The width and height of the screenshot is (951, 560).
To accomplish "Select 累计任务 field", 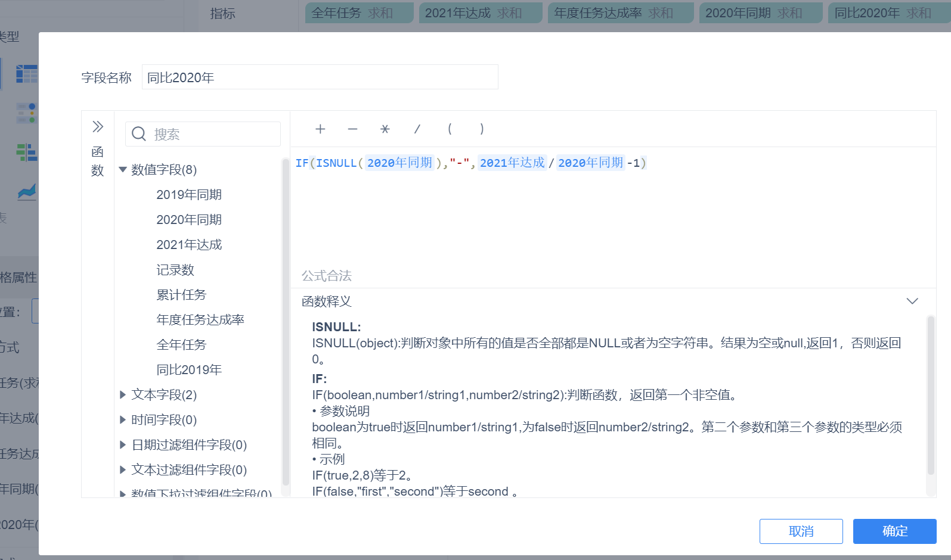I will click(181, 295).
